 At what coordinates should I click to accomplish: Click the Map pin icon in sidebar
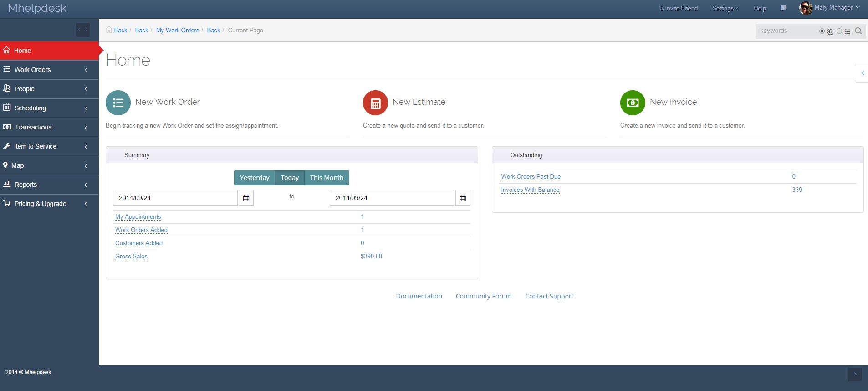[x=5, y=165]
